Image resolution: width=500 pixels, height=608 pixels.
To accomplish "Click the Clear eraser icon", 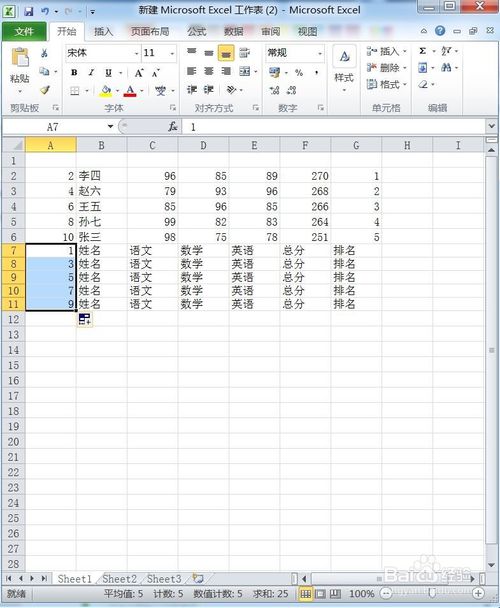I will 423,85.
